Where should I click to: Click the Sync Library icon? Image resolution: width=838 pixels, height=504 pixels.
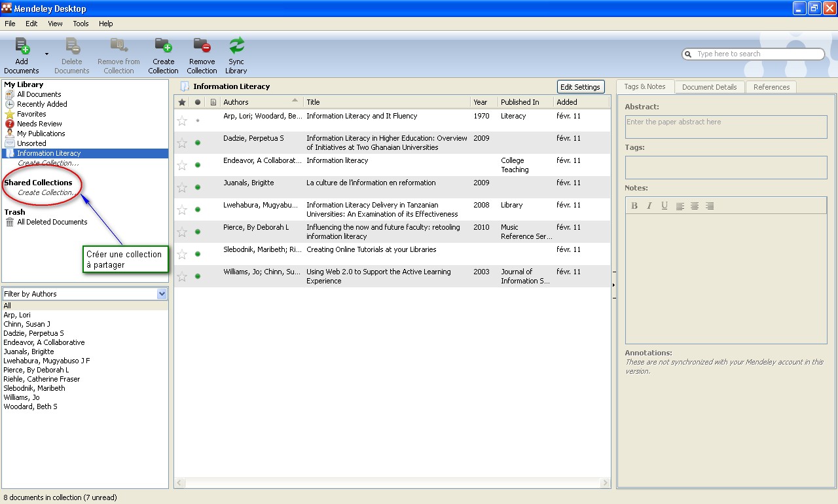point(236,46)
